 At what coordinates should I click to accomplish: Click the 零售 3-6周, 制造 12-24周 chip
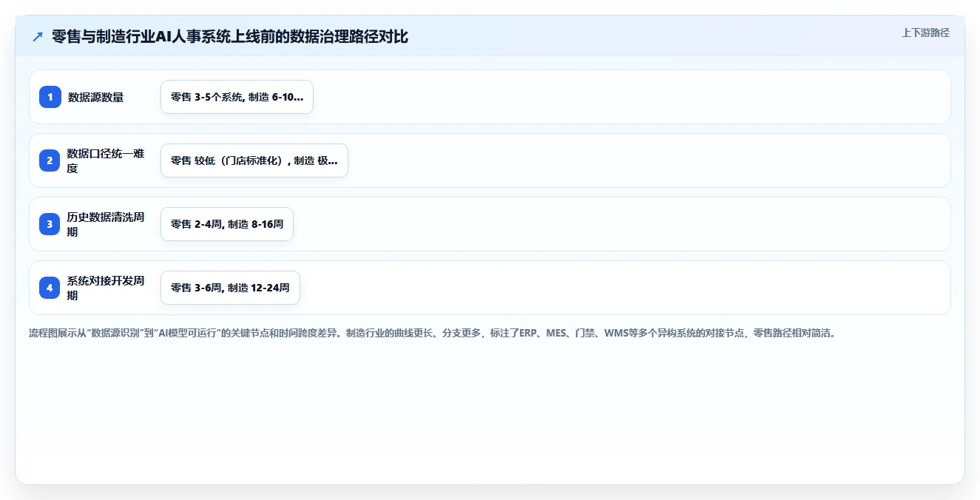[x=230, y=288]
